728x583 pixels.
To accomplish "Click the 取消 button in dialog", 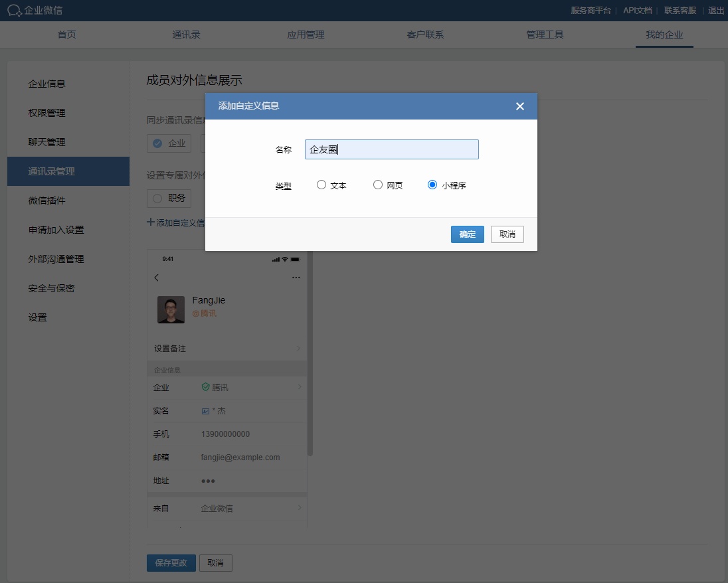I will [507, 234].
